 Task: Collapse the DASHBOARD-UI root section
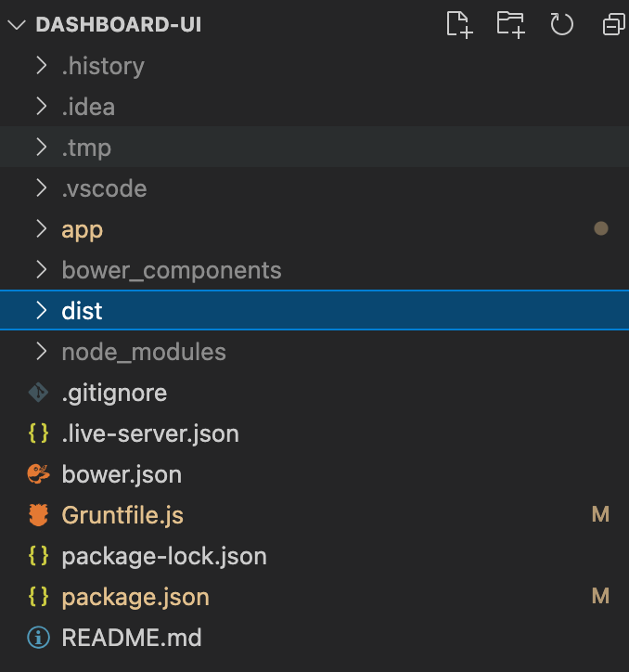point(16,25)
